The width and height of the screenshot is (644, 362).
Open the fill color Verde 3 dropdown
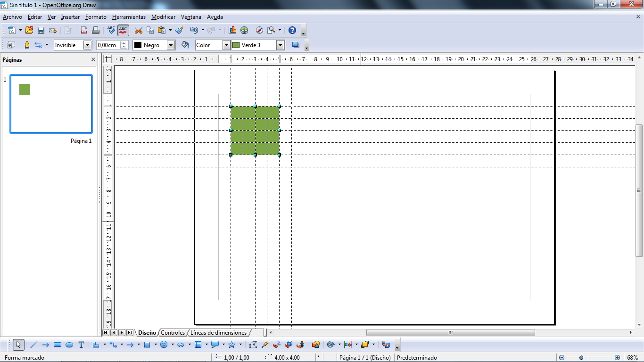pos(281,45)
